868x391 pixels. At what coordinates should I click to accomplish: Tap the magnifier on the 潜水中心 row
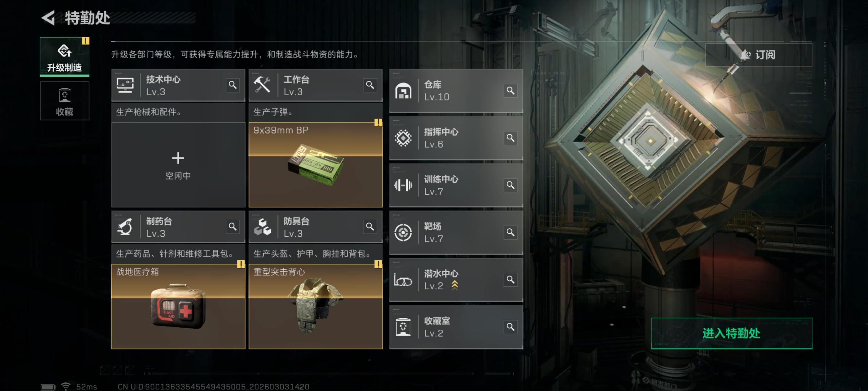coord(511,280)
